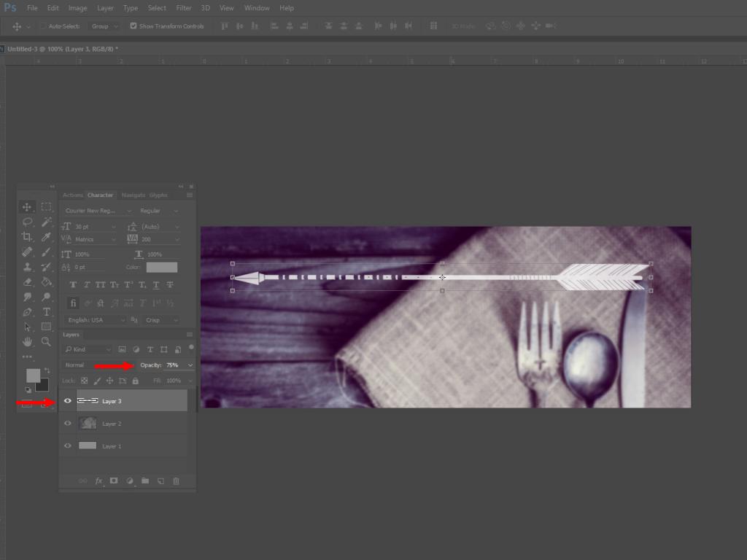Click the layer style fx icon
Image resolution: width=747 pixels, height=560 pixels.
(99, 481)
